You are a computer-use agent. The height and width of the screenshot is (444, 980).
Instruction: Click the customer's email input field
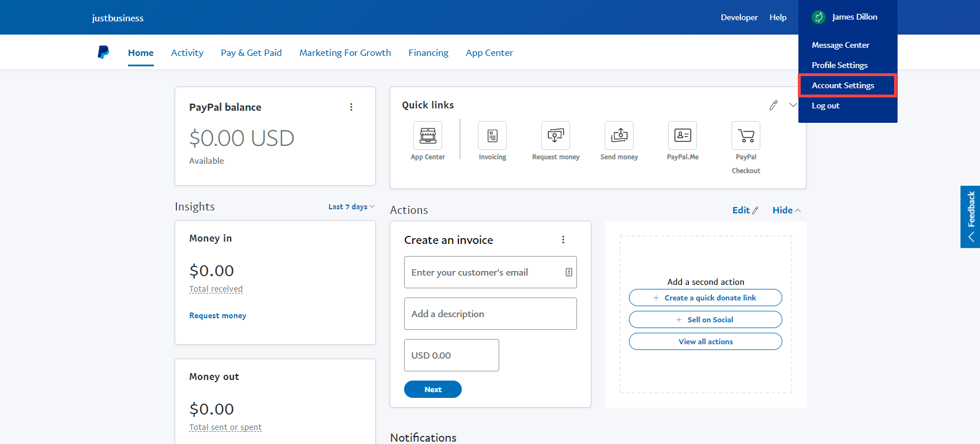click(x=491, y=272)
